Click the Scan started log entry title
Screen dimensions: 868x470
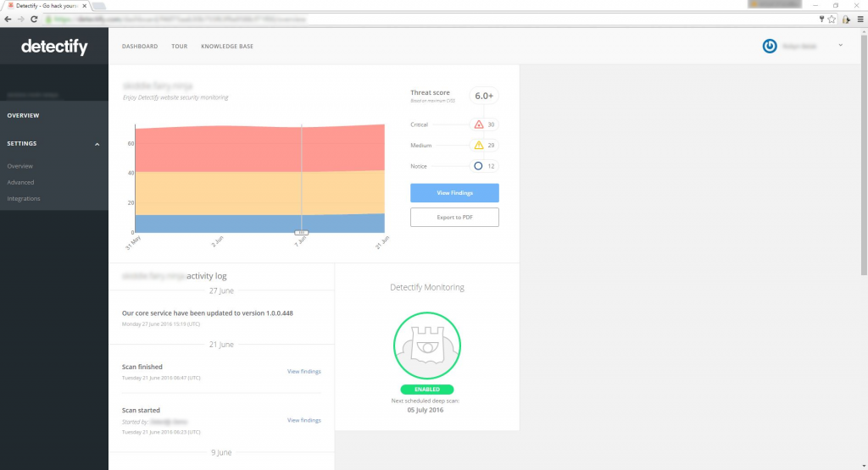(142, 410)
